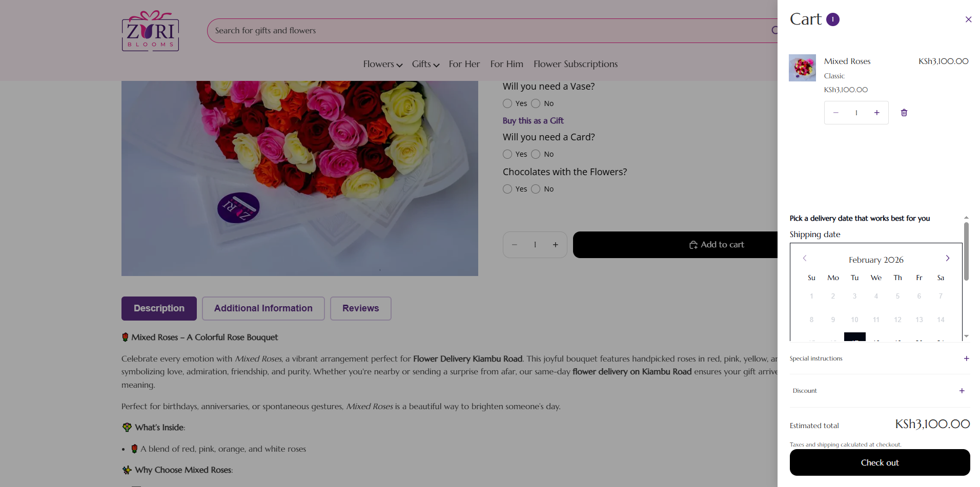Decrease product page quantity with minus
Screen dimensions: 980x487
click(515, 245)
